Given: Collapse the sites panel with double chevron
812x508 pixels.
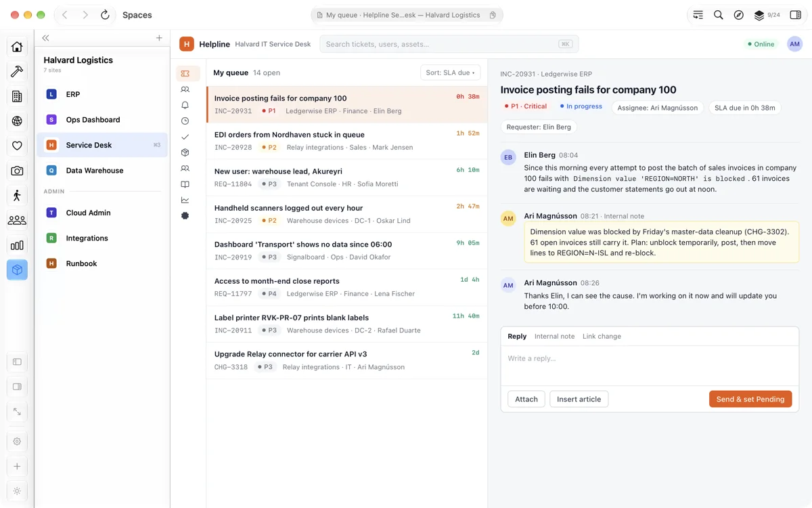Looking at the screenshot, I should point(45,38).
